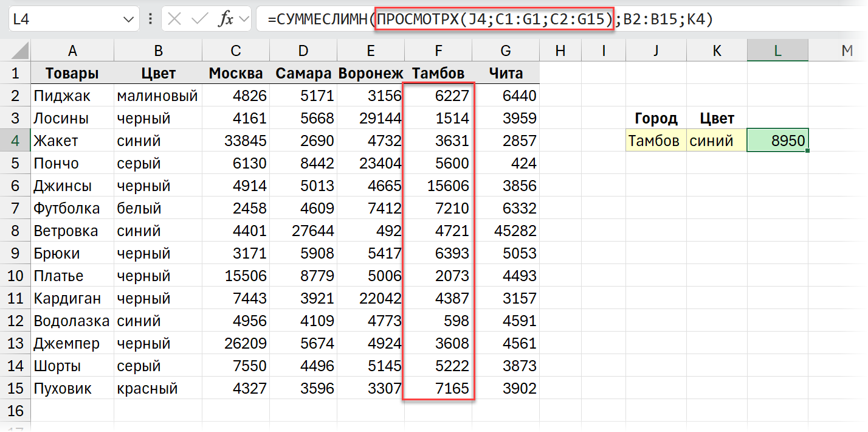Click the Insert Function (fx) icon

pos(225,19)
